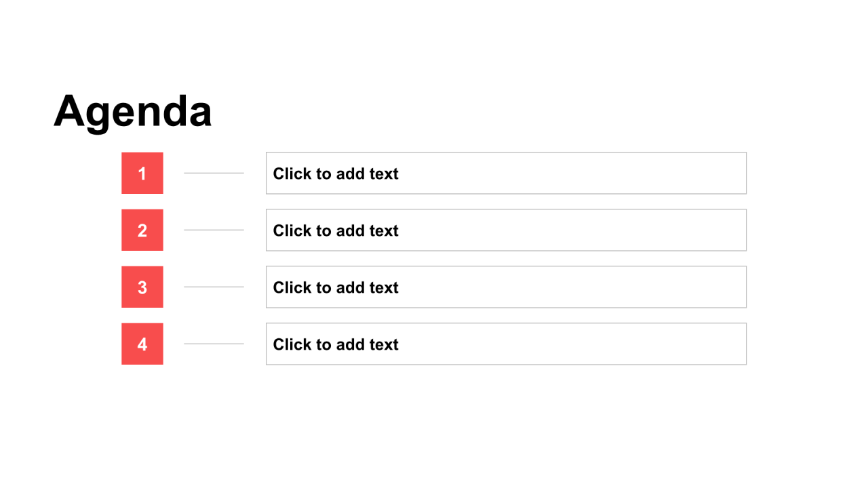868x488 pixels.
Task: Click the 'Click to add text' label in row two
Action: click(x=336, y=230)
